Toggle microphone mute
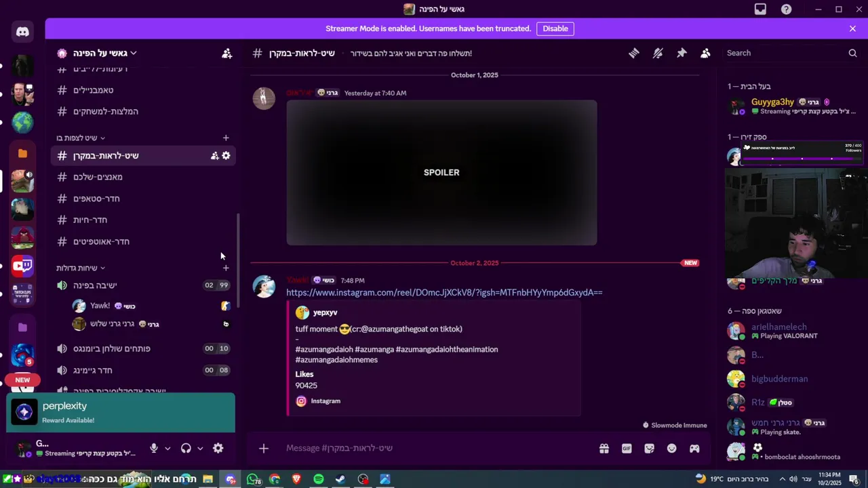Screen dimensions: 868x488 click(154, 448)
